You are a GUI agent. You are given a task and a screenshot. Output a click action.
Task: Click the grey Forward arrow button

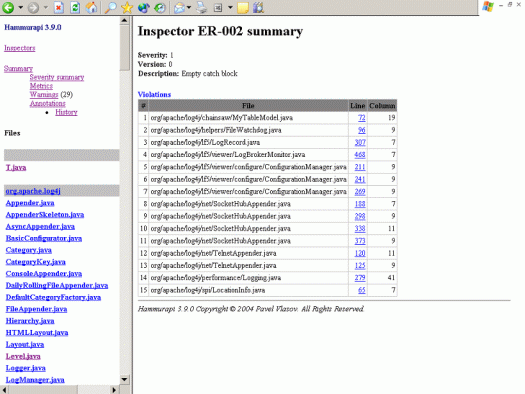tap(33, 7)
